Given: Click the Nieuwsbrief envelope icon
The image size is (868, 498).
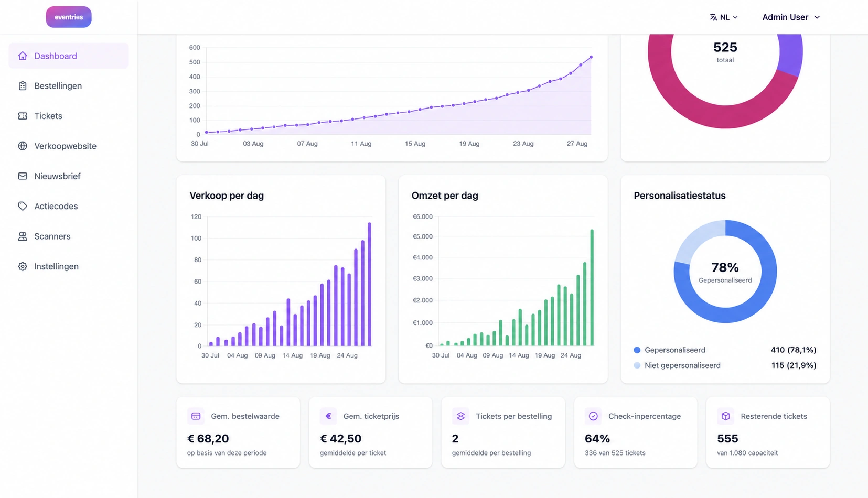Looking at the screenshot, I should [x=23, y=176].
